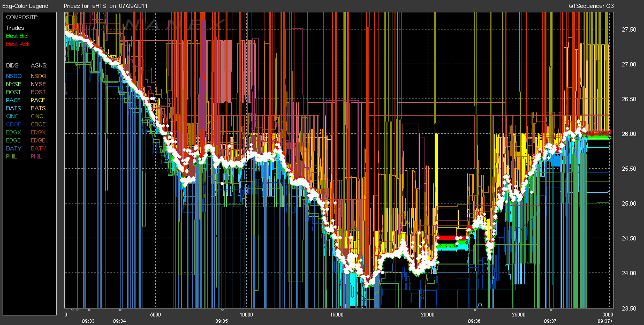Choose EDGX in the ASKS column

pos(38,132)
